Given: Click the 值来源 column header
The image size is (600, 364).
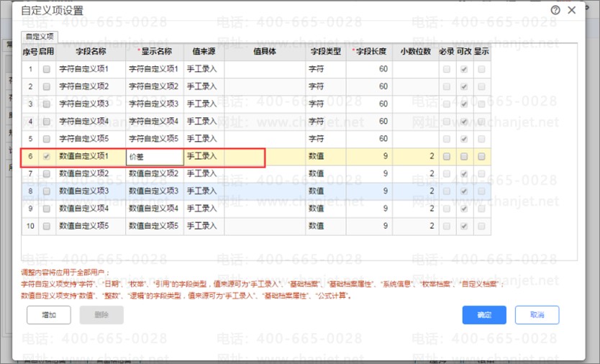Looking at the screenshot, I should pyautogui.click(x=204, y=52).
